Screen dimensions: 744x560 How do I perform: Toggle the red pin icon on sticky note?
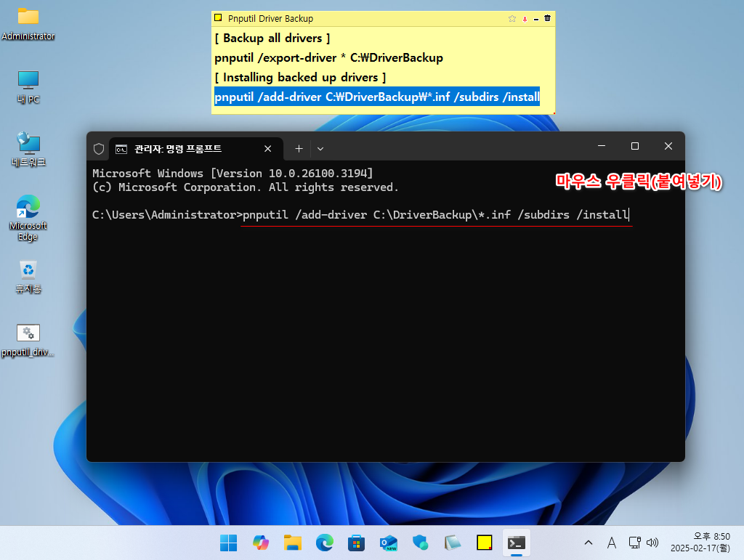coord(525,19)
